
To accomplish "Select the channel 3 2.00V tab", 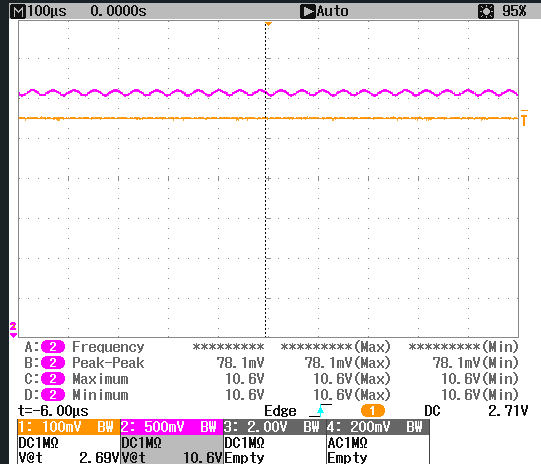I will pos(275,427).
